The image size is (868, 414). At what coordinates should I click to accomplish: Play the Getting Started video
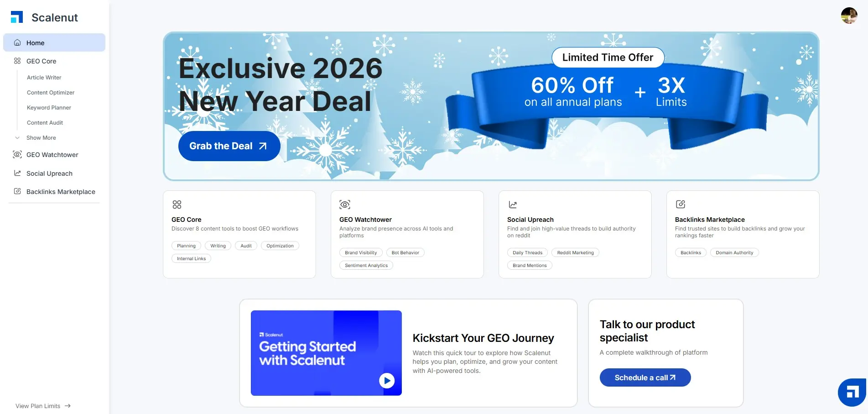click(x=387, y=380)
